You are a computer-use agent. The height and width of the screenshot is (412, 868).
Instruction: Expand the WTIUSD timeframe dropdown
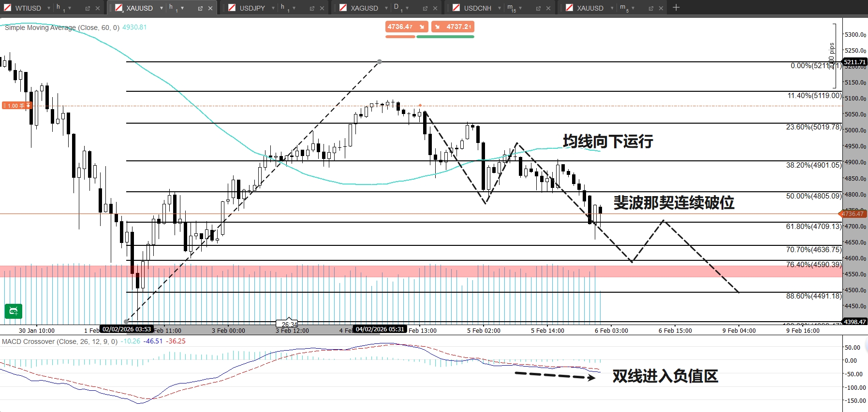70,8
